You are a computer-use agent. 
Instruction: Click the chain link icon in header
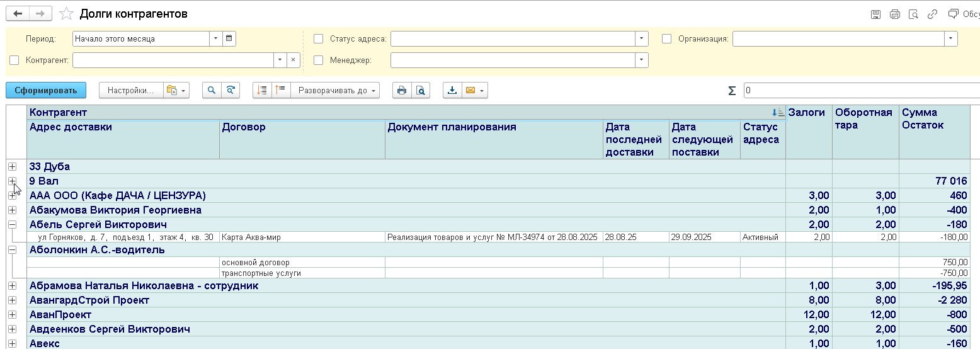coord(933,14)
